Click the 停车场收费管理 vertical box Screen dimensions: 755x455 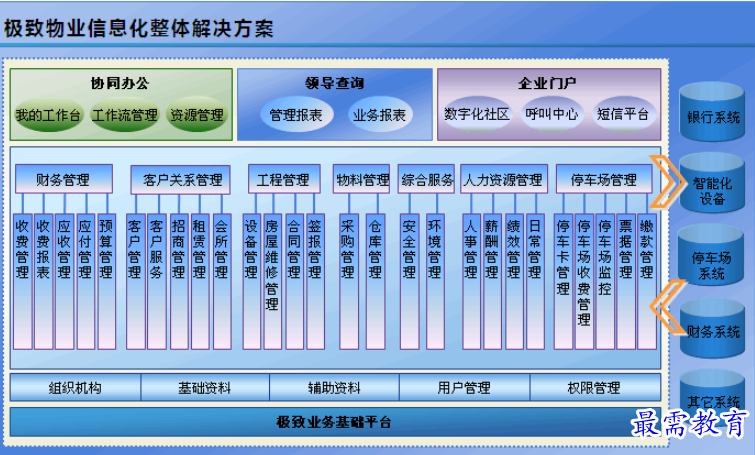[x=584, y=281]
